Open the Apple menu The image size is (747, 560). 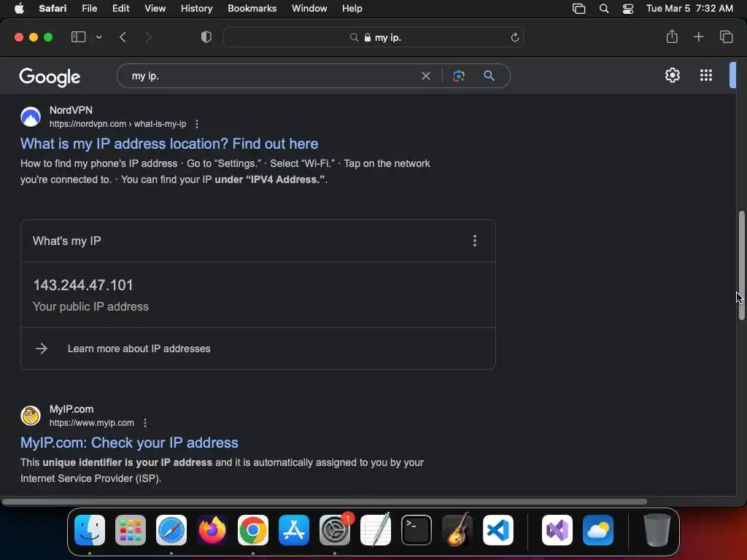point(19,9)
